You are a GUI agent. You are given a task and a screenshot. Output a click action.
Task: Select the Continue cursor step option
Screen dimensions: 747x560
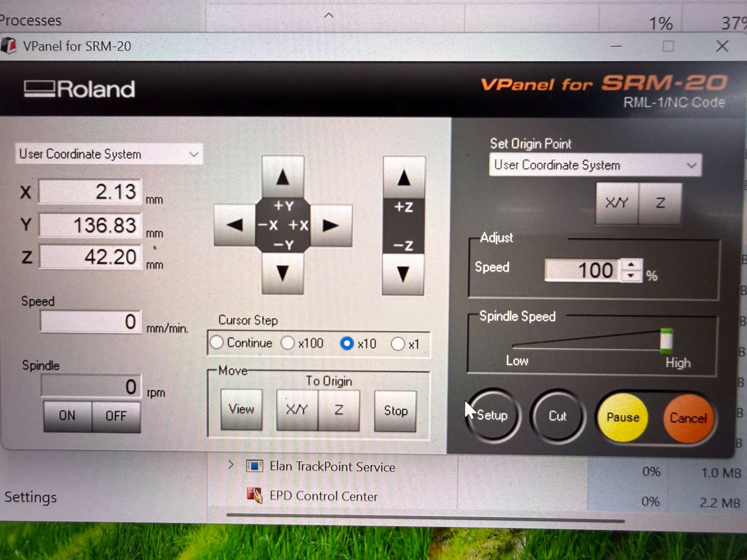[x=217, y=343]
